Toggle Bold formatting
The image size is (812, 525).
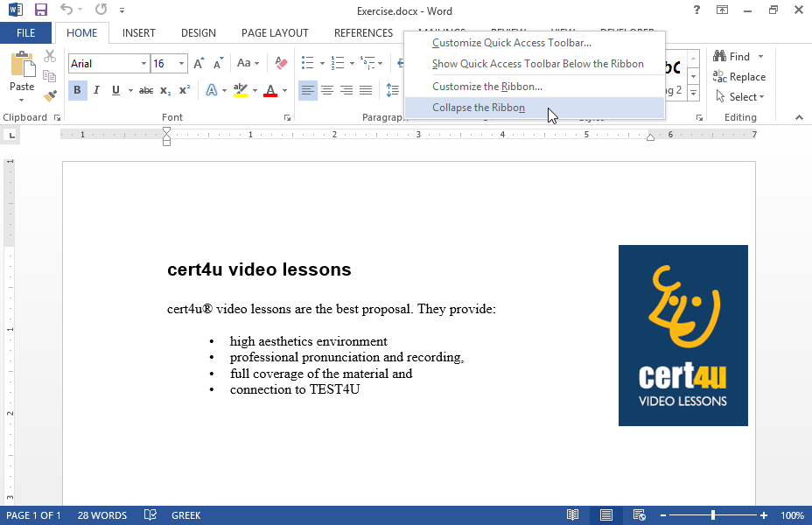tap(77, 91)
